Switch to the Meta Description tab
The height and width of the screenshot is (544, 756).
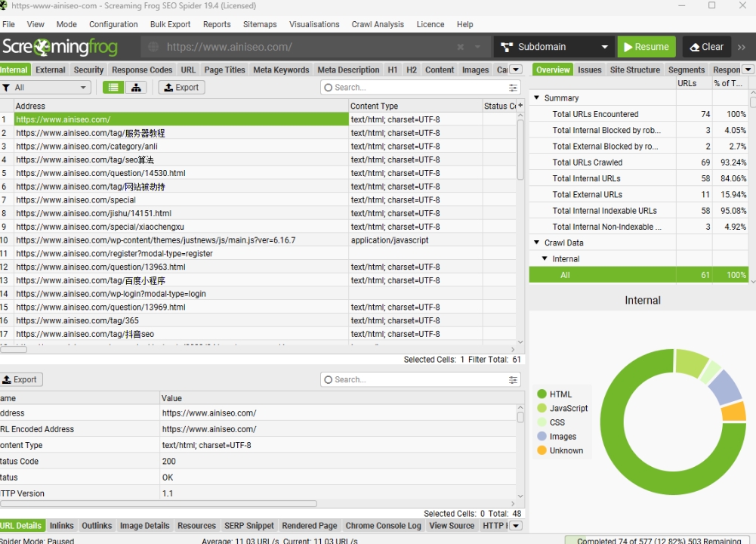tap(348, 70)
